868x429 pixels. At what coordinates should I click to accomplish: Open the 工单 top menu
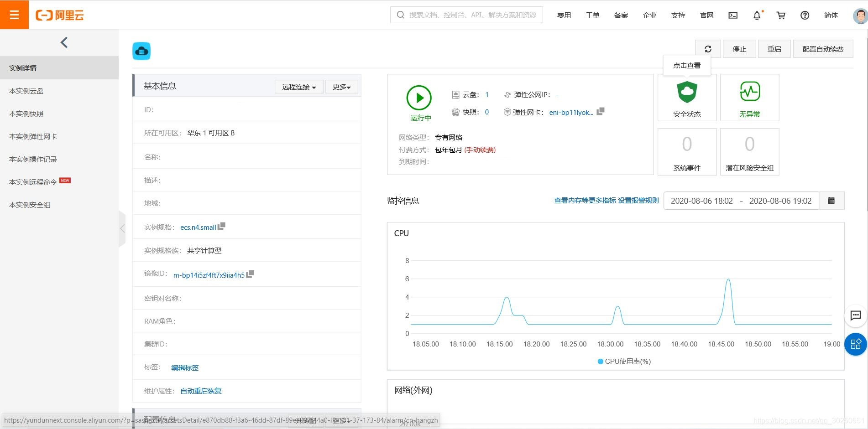(x=592, y=15)
